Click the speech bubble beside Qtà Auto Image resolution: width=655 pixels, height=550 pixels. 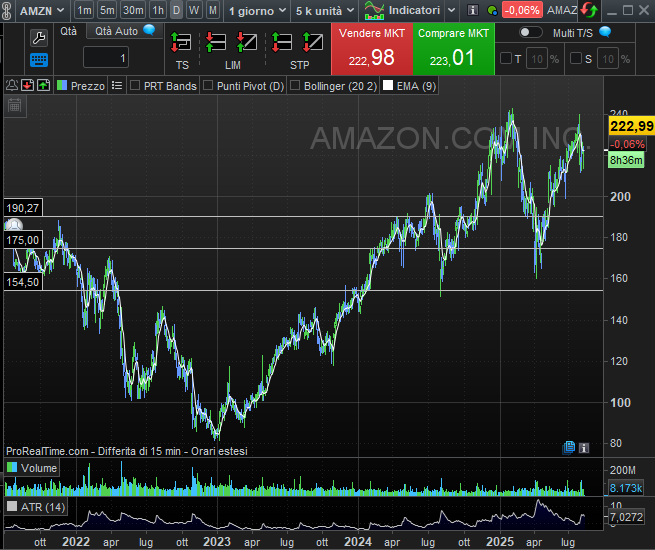pyautogui.click(x=149, y=30)
